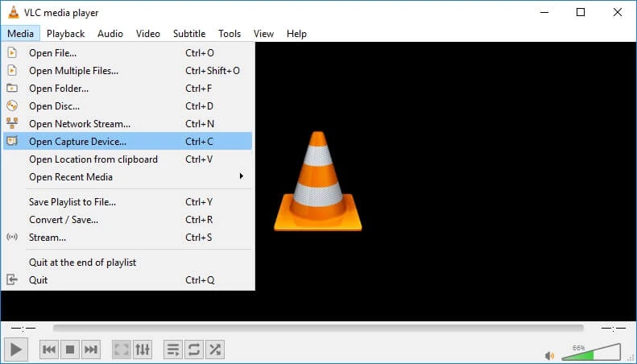Mute audio via speaker icon
Viewport: 637px width, 364px height.
[x=549, y=356]
